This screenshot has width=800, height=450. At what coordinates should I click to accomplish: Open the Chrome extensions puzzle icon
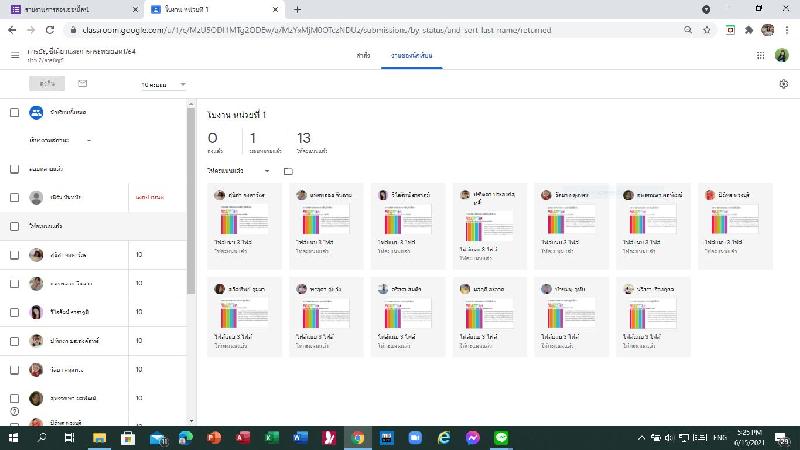tap(748, 30)
